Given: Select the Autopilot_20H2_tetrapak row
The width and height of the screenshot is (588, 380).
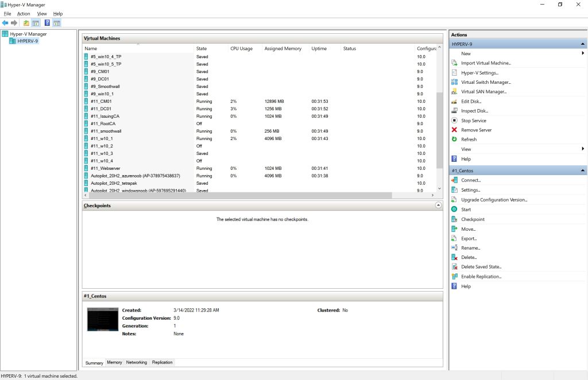Looking at the screenshot, I should [x=259, y=183].
